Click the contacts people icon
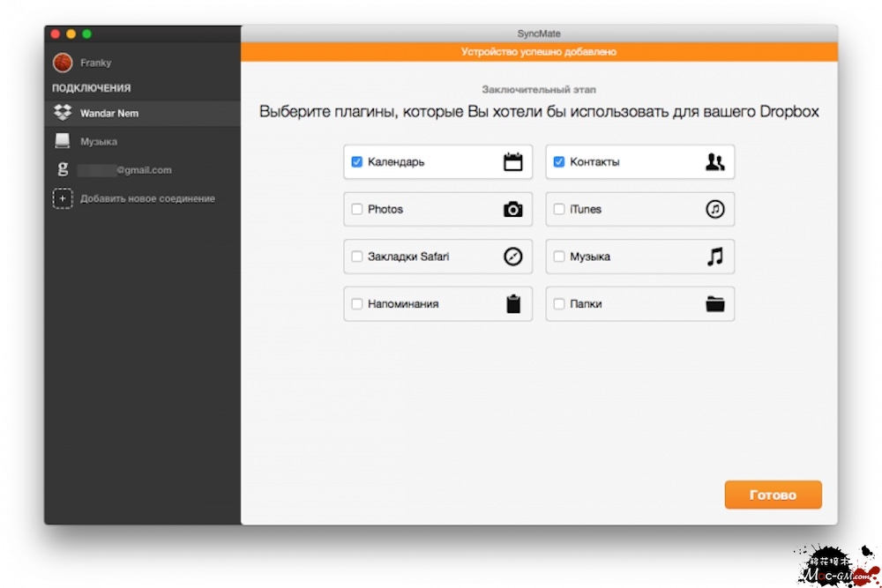Viewport: 882px width, 588px height. pyautogui.click(x=714, y=162)
